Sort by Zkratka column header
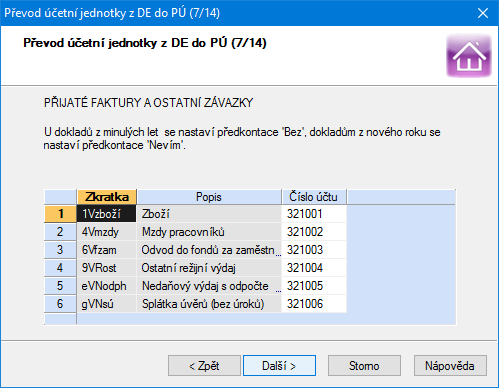The width and height of the screenshot is (499, 388). point(107,197)
